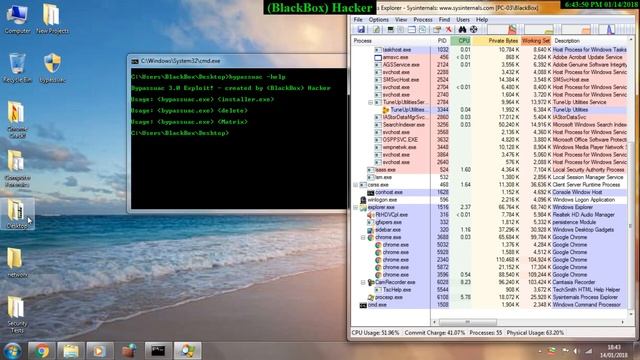The height and width of the screenshot is (360, 640).
Task: Open System Information from the toolbar
Action: click(390, 29)
